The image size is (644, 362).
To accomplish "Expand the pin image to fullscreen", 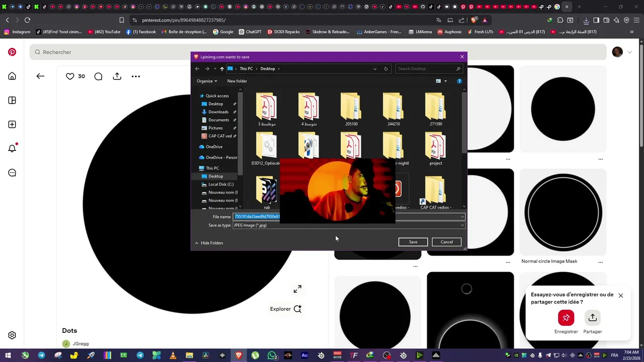I will pos(297,289).
